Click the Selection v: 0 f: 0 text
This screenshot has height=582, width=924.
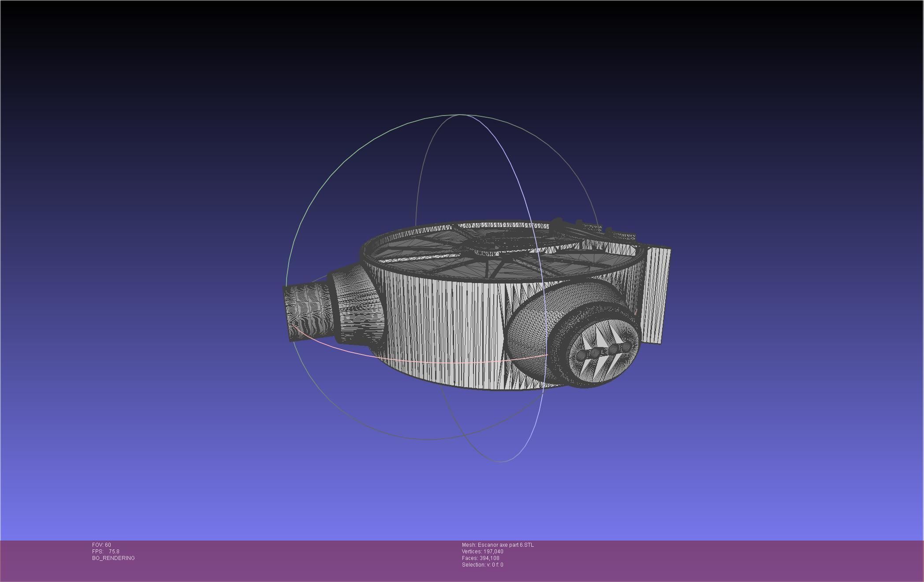point(482,565)
